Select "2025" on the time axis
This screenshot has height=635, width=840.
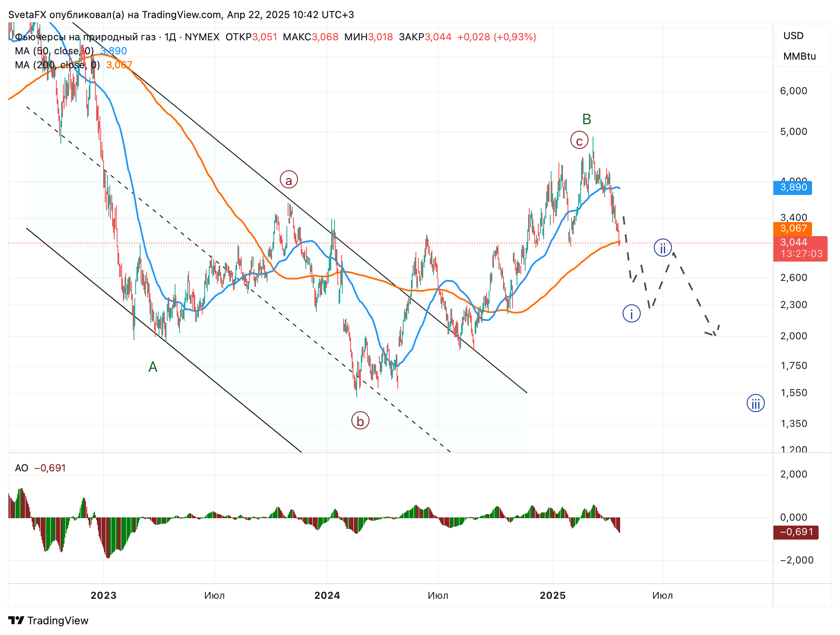553,595
